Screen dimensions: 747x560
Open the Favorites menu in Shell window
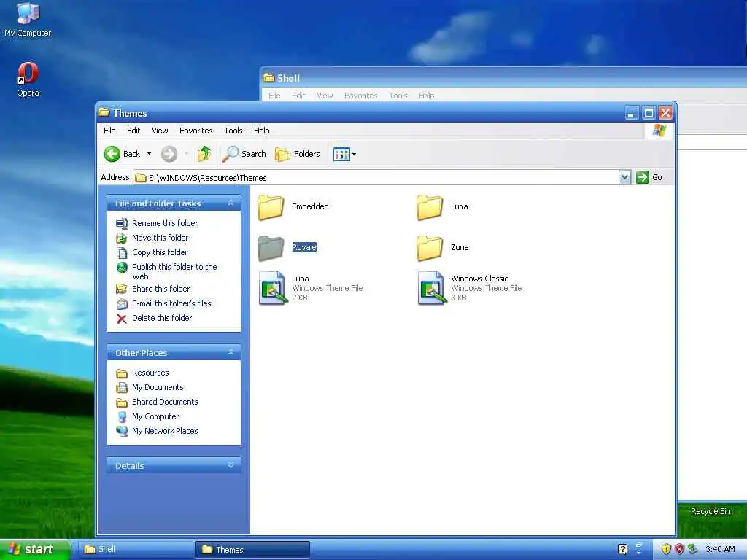[360, 96]
